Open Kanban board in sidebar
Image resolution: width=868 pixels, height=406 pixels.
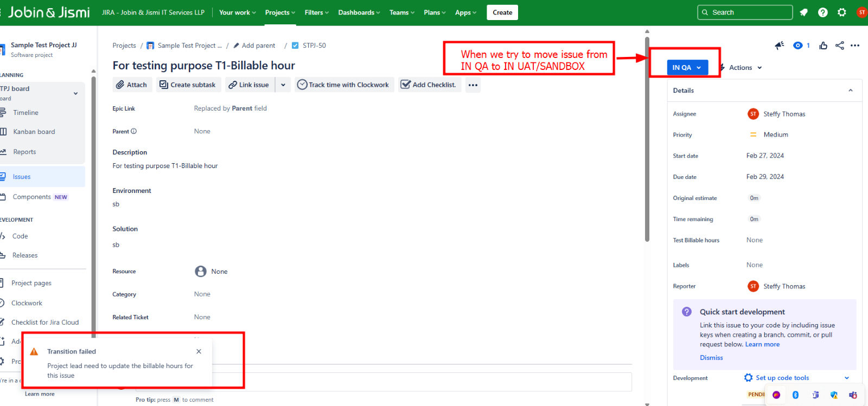coord(34,132)
